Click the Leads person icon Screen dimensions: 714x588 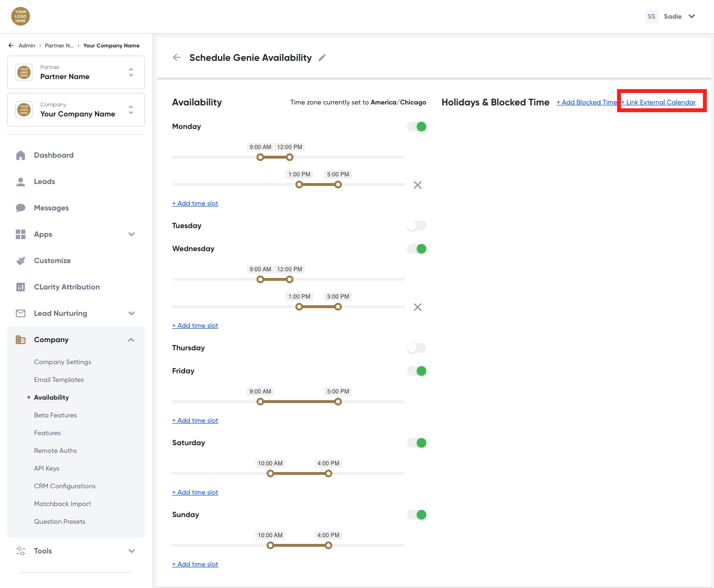pyautogui.click(x=21, y=182)
